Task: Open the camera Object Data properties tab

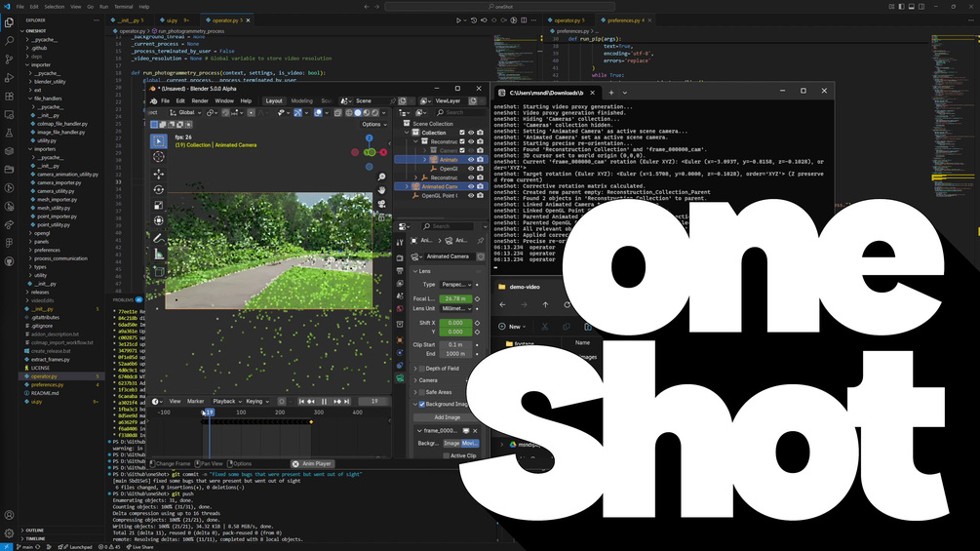Action: click(x=400, y=378)
